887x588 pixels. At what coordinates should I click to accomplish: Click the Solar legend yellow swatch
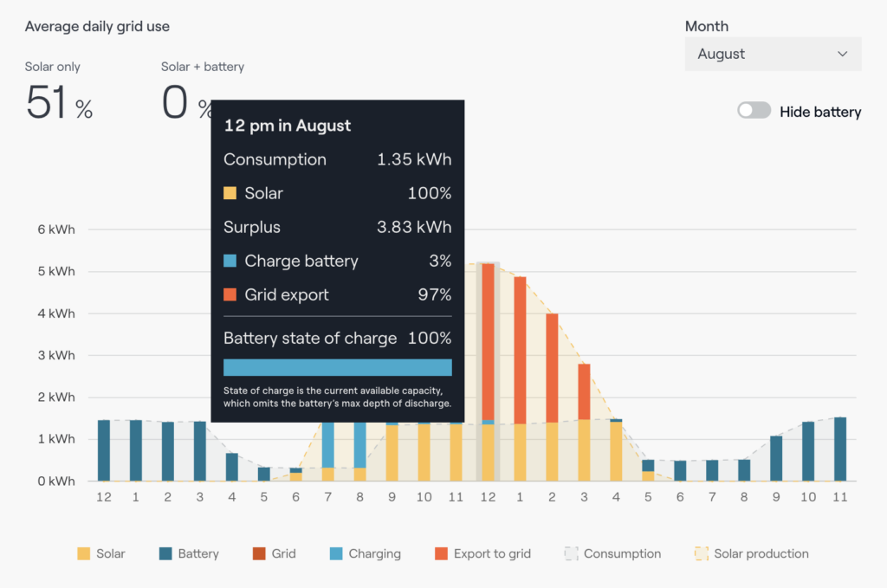click(x=84, y=553)
